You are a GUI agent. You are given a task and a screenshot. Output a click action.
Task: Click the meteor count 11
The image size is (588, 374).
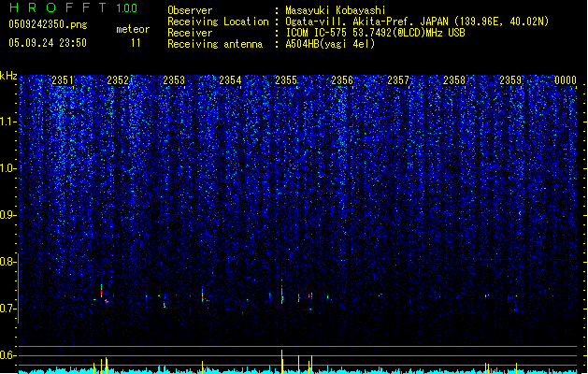(x=136, y=43)
